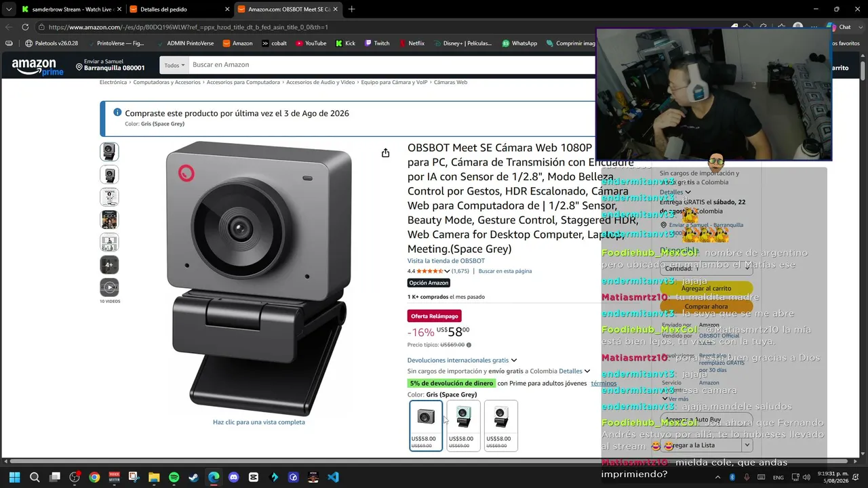Select the green camera color swatch
The image size is (868, 488).
(x=463, y=426)
